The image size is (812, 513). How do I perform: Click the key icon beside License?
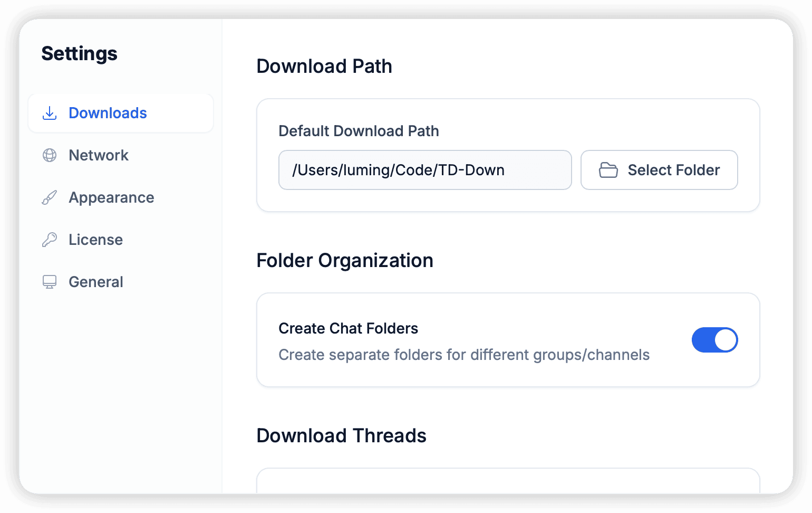point(49,240)
